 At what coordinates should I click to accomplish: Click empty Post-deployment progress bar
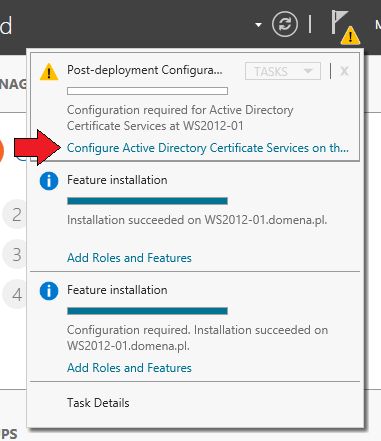[147, 91]
